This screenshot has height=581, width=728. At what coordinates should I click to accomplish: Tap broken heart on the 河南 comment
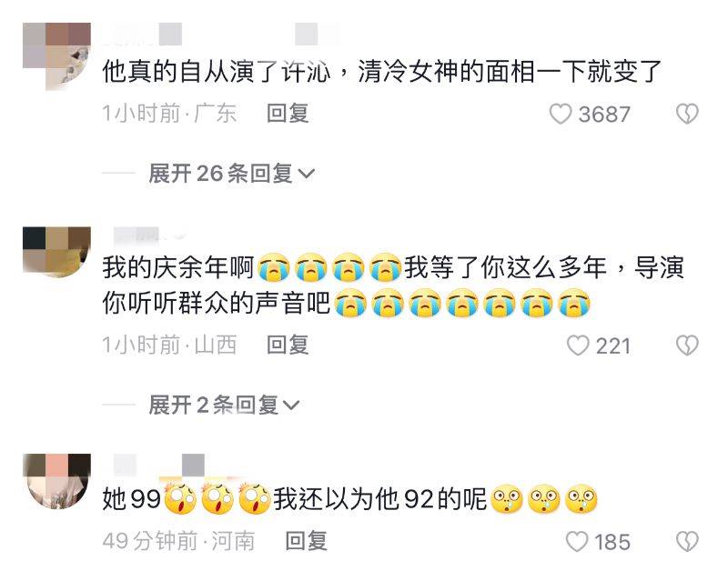click(687, 542)
